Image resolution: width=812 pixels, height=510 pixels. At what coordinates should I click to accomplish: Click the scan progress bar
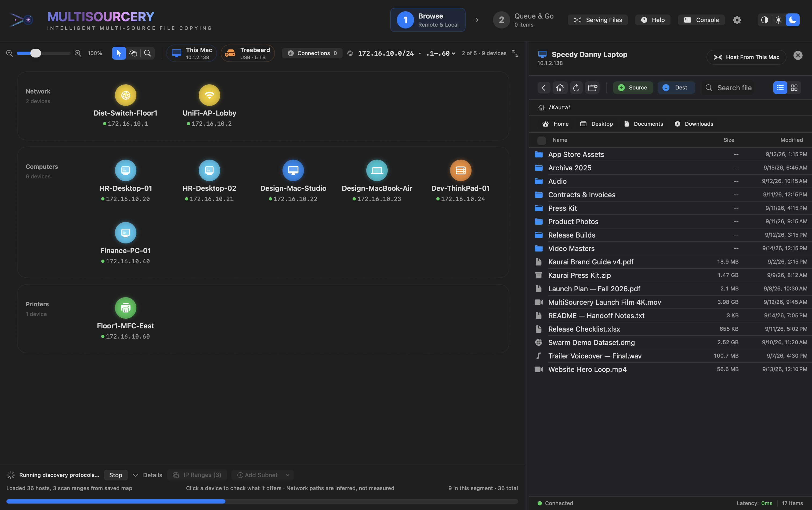[x=262, y=501]
